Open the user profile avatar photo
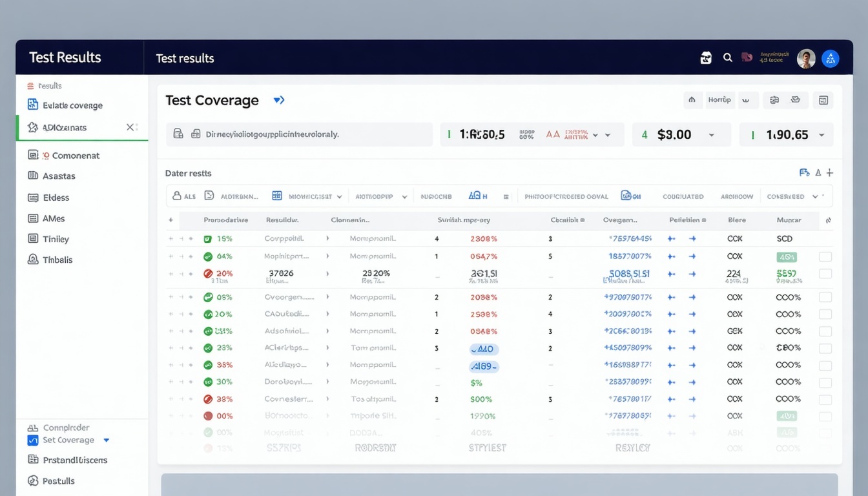This screenshot has width=868, height=496. tap(805, 59)
